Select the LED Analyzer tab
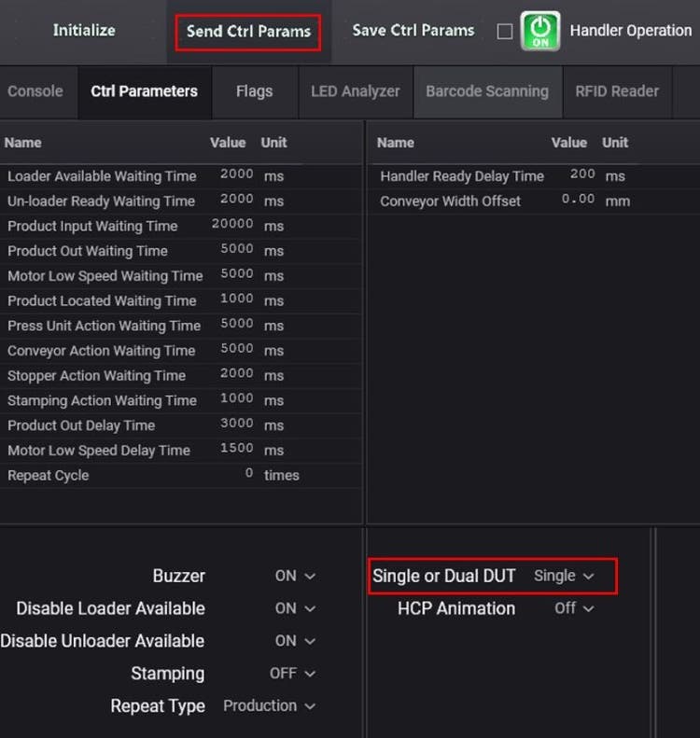Screen dimensions: 700x738 coord(355,91)
